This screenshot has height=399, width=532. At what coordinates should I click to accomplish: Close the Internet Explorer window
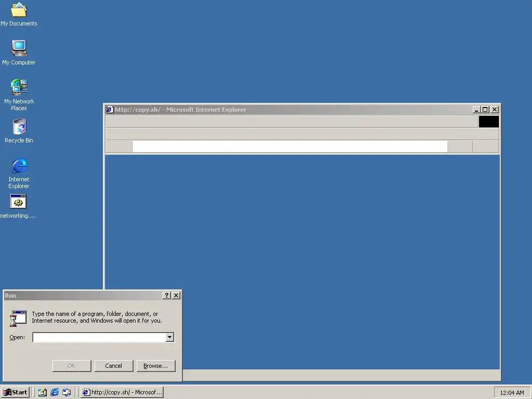point(495,110)
